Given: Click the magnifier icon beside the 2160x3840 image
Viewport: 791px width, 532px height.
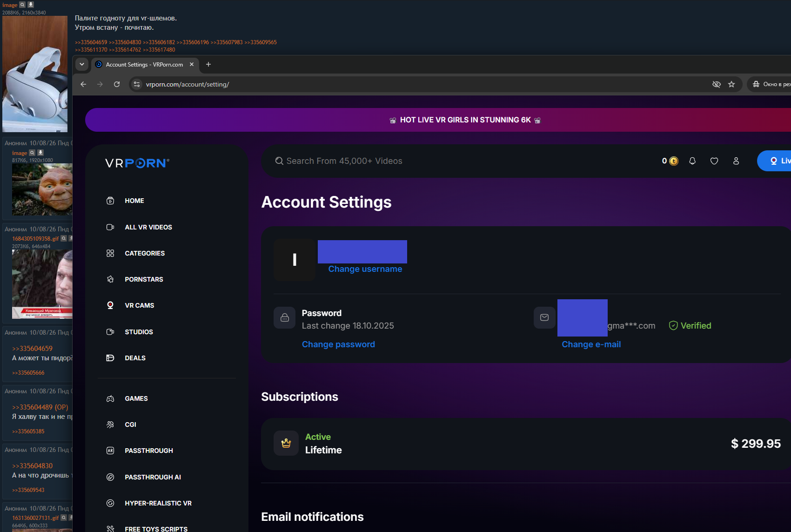Looking at the screenshot, I should 22,5.
